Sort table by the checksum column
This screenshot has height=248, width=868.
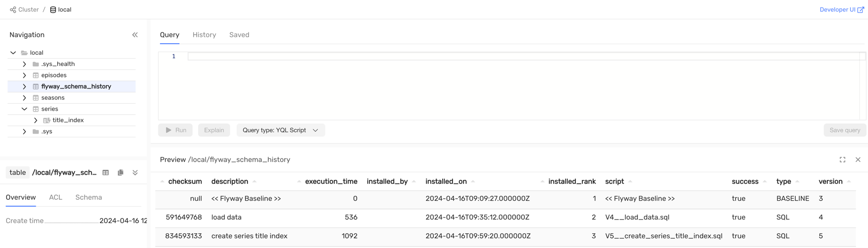[x=184, y=181]
